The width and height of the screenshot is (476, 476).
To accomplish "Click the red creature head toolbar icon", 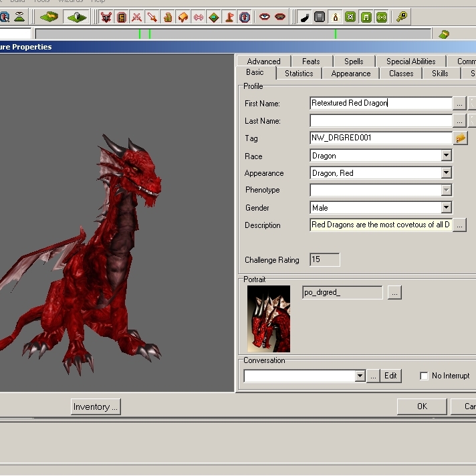I will click(106, 17).
